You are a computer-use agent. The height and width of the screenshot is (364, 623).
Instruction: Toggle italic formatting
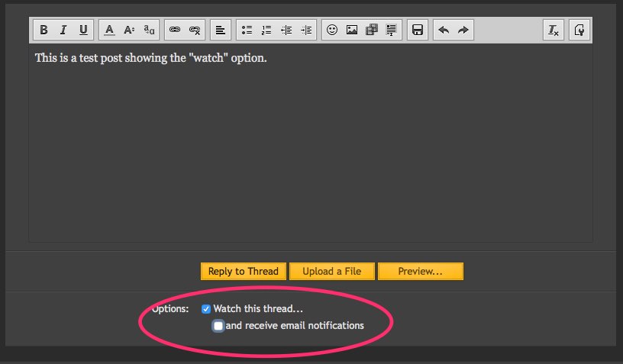point(63,30)
